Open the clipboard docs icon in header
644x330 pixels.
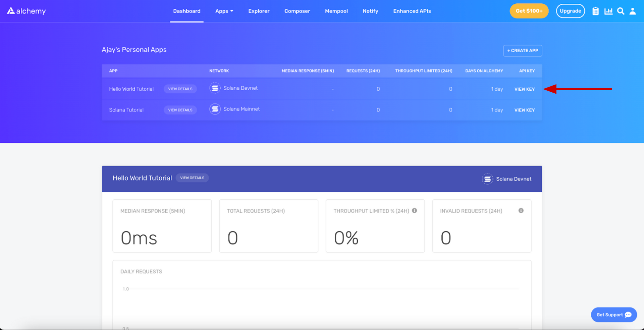pyautogui.click(x=595, y=11)
